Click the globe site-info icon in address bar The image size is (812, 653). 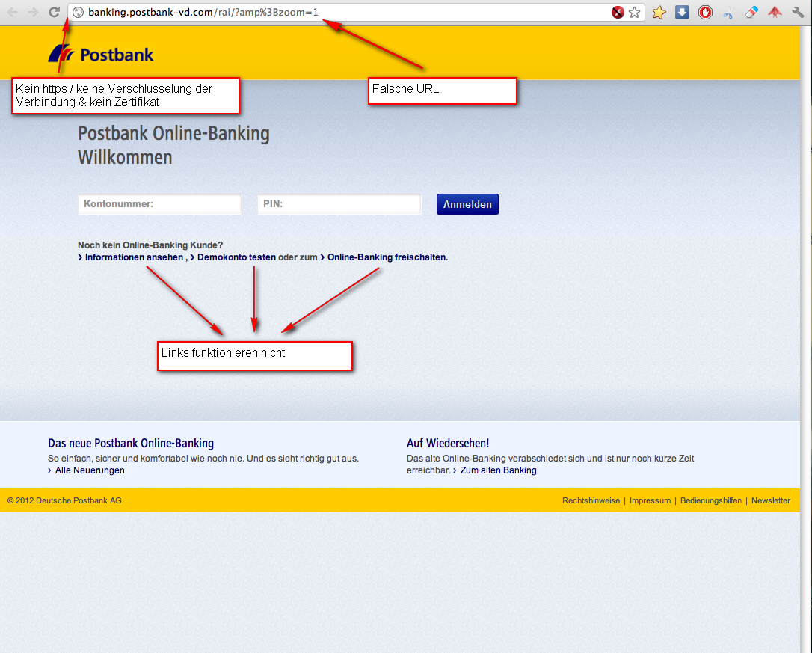click(x=79, y=13)
